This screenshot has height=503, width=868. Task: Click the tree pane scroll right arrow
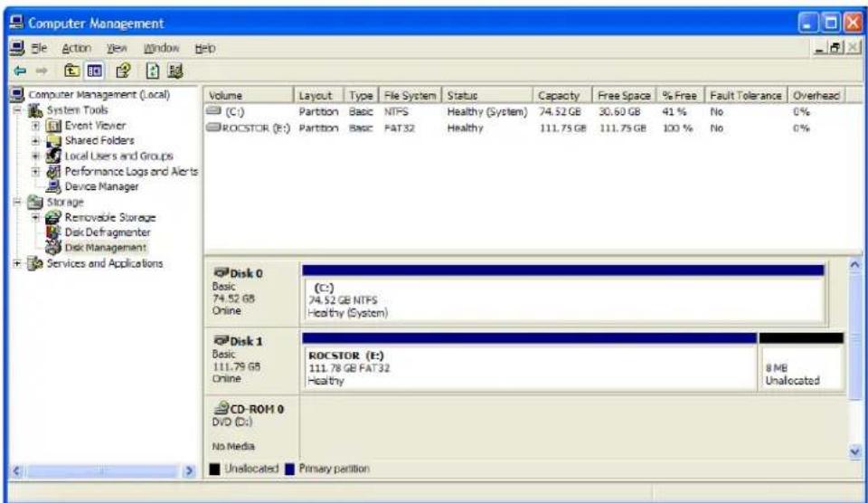click(189, 470)
